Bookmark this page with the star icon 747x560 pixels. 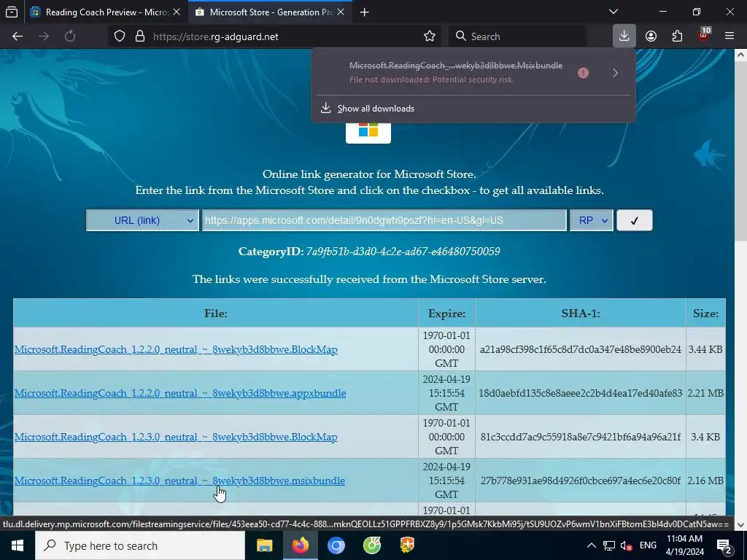point(429,36)
